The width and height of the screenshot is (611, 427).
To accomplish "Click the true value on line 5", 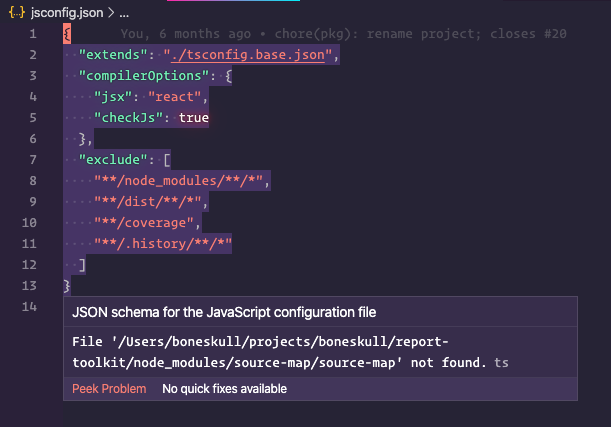I will [x=194, y=118].
